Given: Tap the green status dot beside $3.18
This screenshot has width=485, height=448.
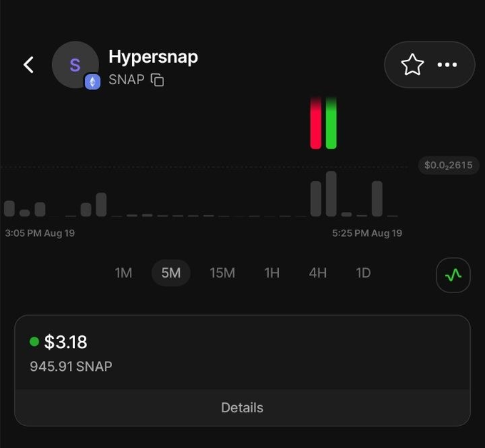Looking at the screenshot, I should point(34,342).
